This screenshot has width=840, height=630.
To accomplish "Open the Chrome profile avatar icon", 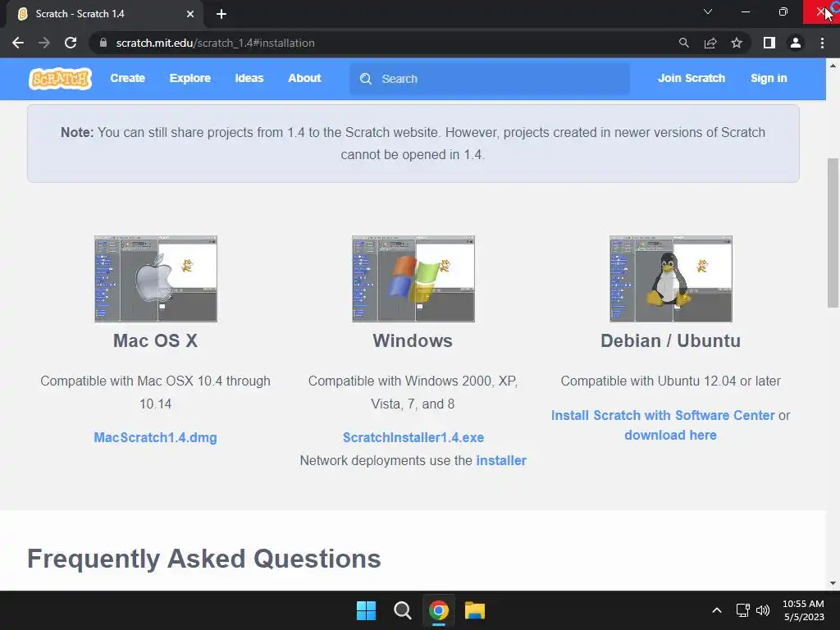I will 796,43.
